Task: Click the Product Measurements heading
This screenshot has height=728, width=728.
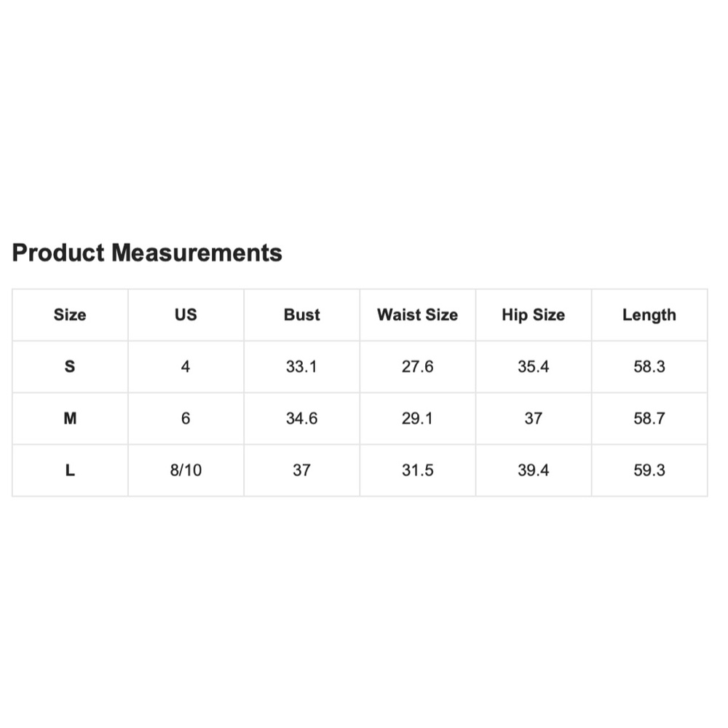Action: point(147,253)
